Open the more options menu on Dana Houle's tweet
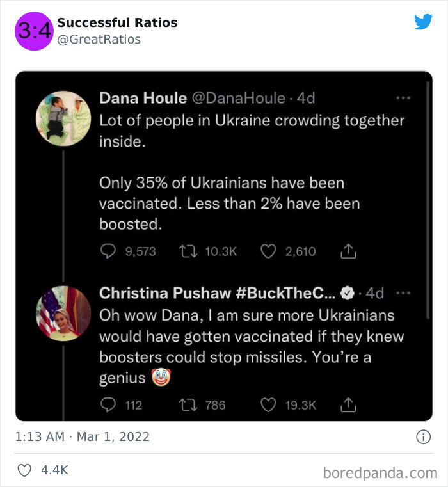 403,99
